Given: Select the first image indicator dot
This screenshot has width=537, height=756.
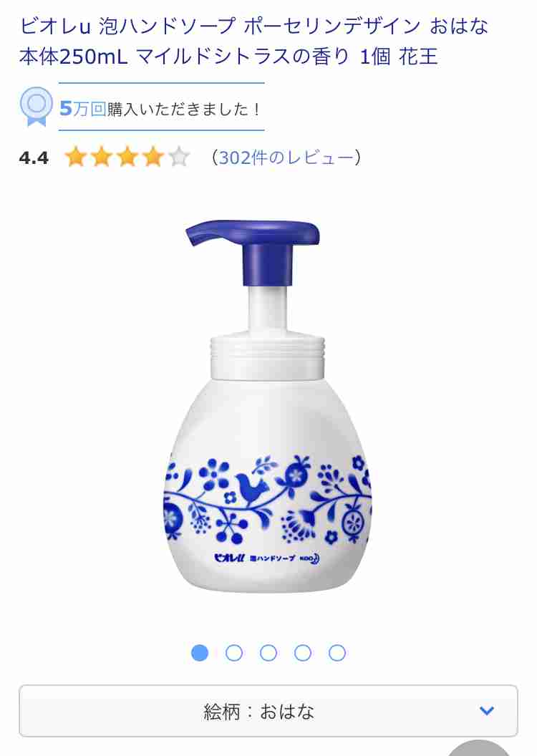Looking at the screenshot, I should [200, 653].
